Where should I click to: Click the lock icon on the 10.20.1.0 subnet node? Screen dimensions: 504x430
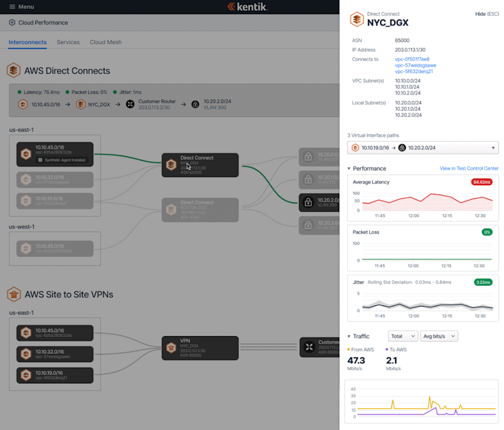tap(308, 179)
